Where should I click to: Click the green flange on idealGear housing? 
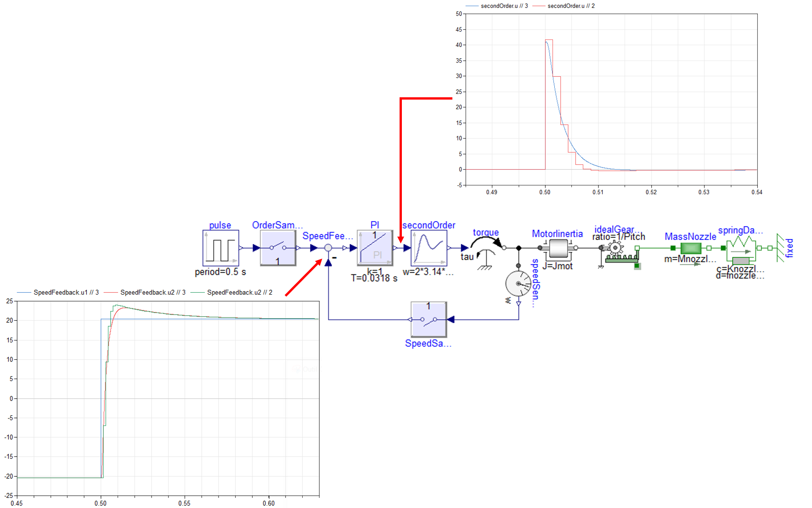[637, 266]
